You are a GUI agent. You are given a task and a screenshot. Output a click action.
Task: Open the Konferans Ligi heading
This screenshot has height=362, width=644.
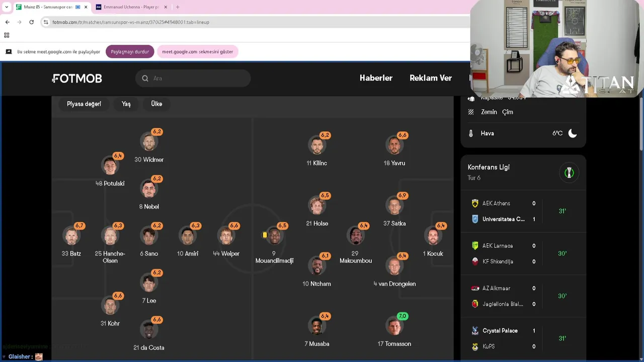[489, 167]
